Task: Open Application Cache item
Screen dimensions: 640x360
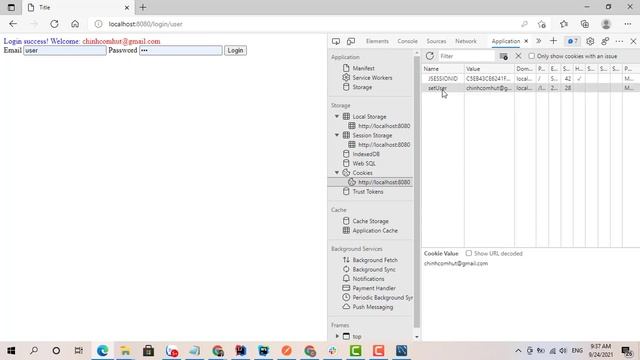Action: [375, 230]
